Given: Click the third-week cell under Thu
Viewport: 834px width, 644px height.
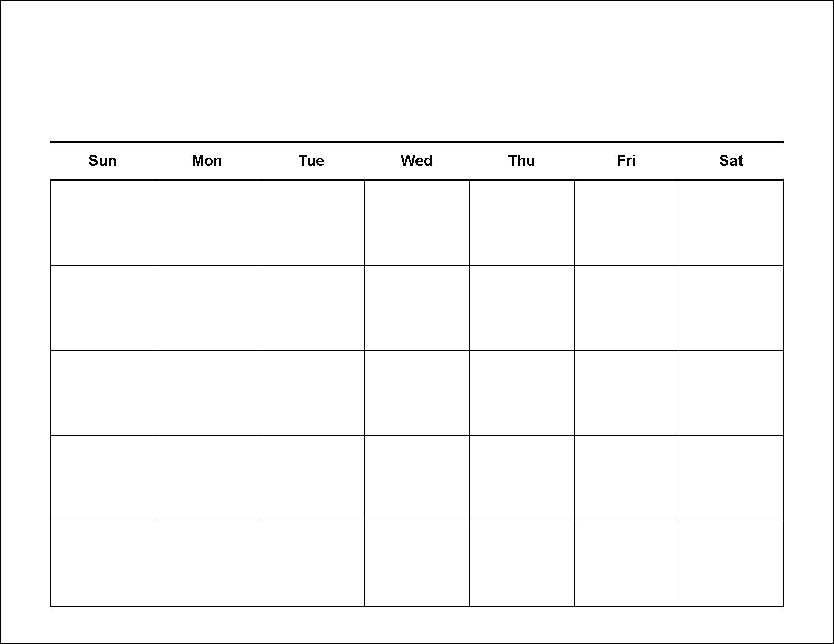Looking at the screenshot, I should [522, 393].
